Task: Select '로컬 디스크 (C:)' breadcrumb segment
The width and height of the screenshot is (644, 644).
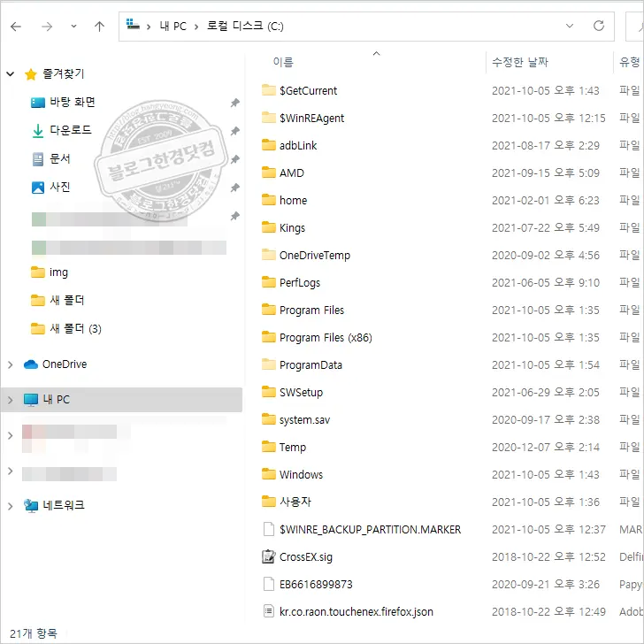Action: (x=245, y=27)
